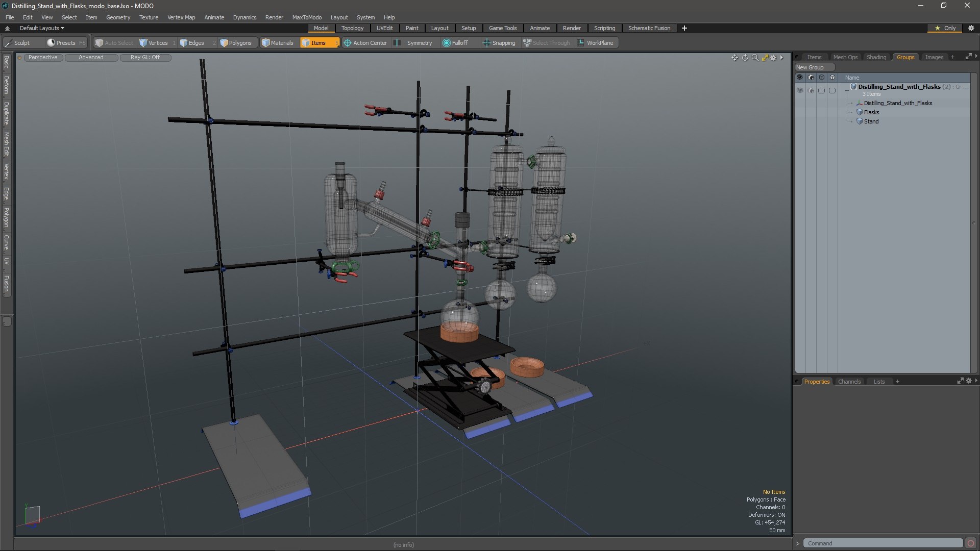Image resolution: width=980 pixels, height=551 pixels.
Task: Open WorkPlane options
Action: coord(596,43)
